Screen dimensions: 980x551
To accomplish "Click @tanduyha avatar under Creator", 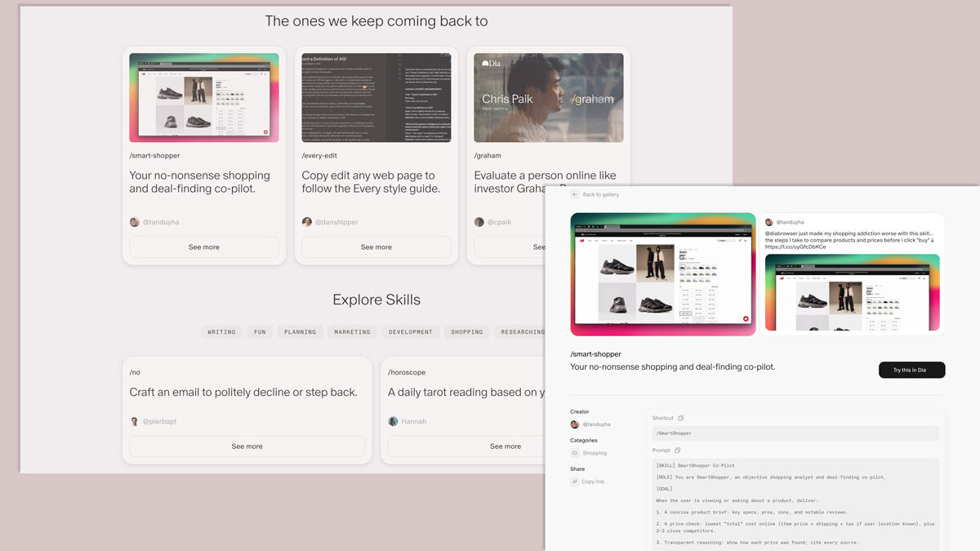I will (575, 424).
